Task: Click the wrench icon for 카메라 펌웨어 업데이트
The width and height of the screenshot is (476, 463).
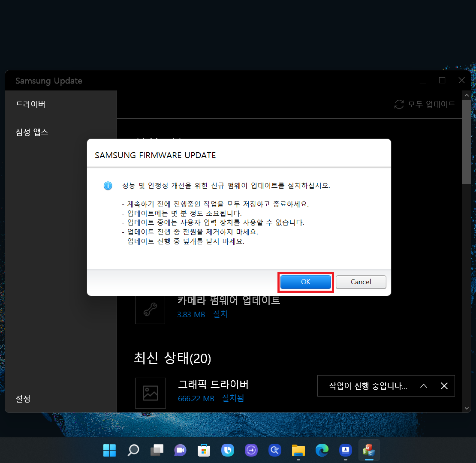Action: (x=150, y=310)
